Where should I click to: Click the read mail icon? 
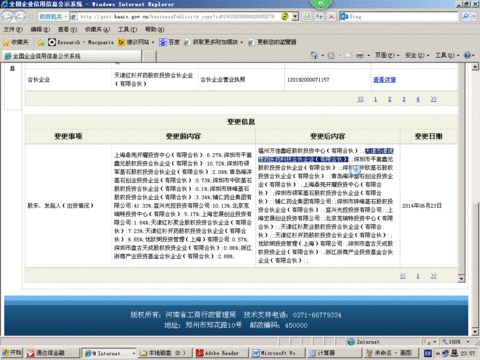(x=348, y=55)
